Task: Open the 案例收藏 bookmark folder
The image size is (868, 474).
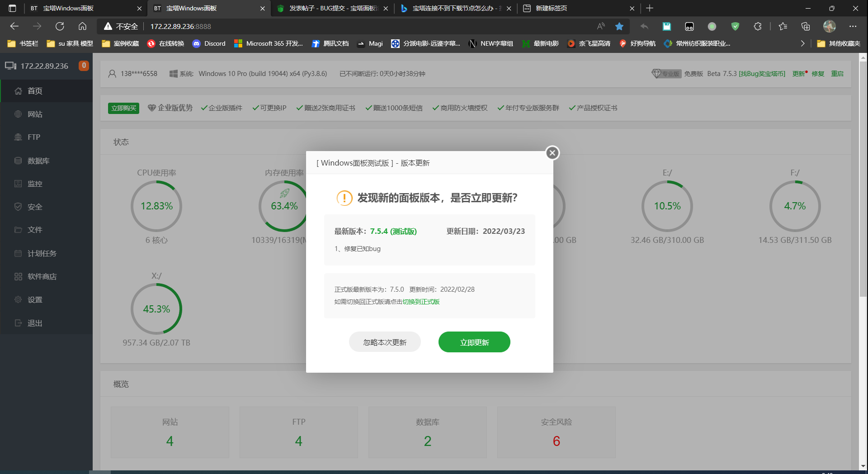Action: (120, 43)
